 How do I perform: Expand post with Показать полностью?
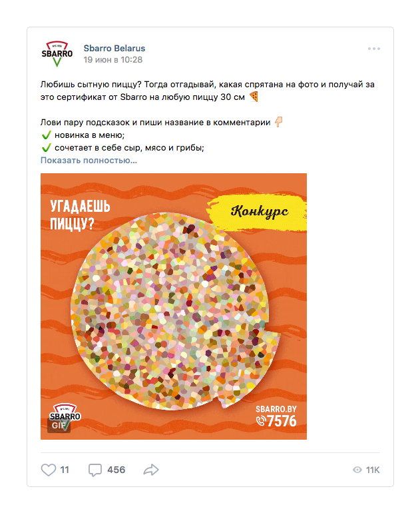(89, 161)
